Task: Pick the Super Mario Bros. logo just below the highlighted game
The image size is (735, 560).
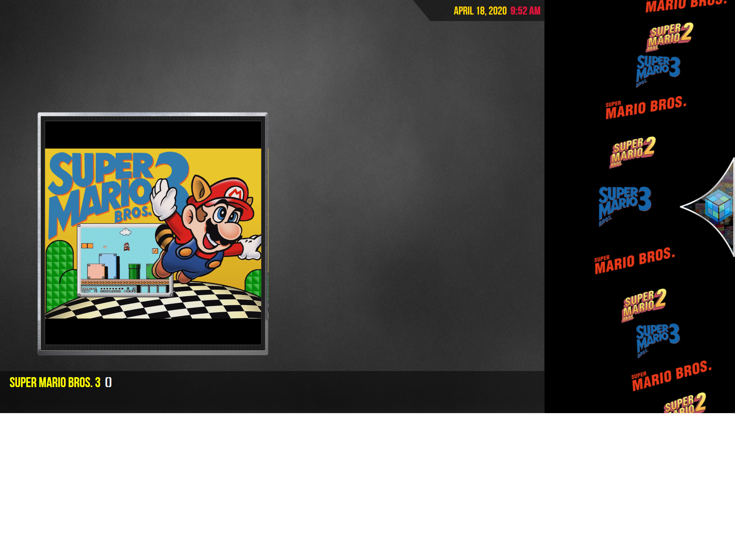Action: tap(635, 260)
